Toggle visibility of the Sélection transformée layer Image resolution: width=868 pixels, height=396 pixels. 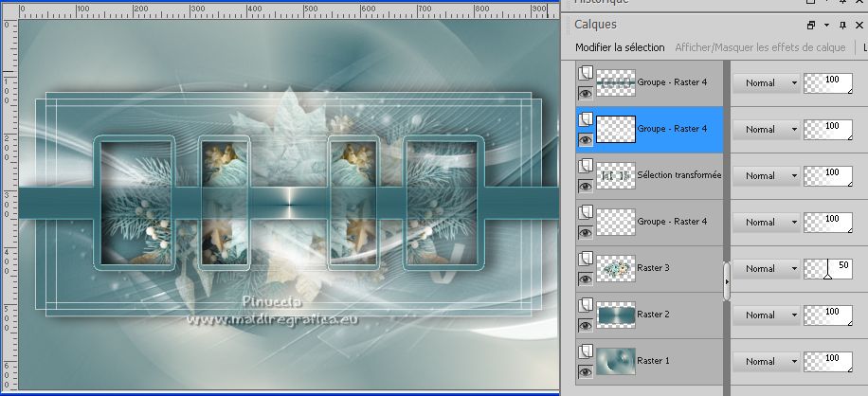(x=585, y=186)
